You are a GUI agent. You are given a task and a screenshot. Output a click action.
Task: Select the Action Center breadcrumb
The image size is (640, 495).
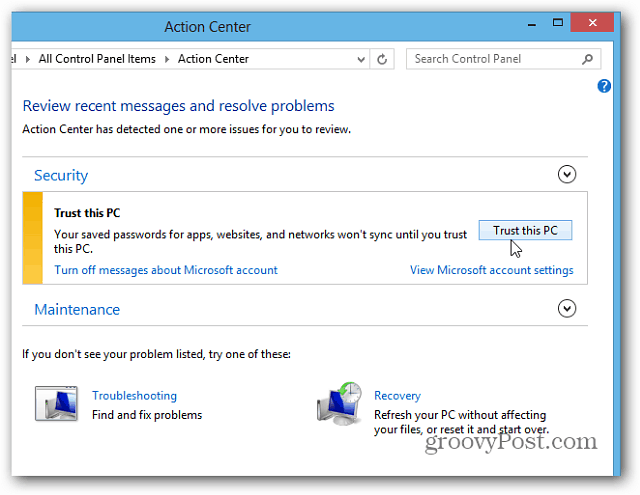pos(213,59)
